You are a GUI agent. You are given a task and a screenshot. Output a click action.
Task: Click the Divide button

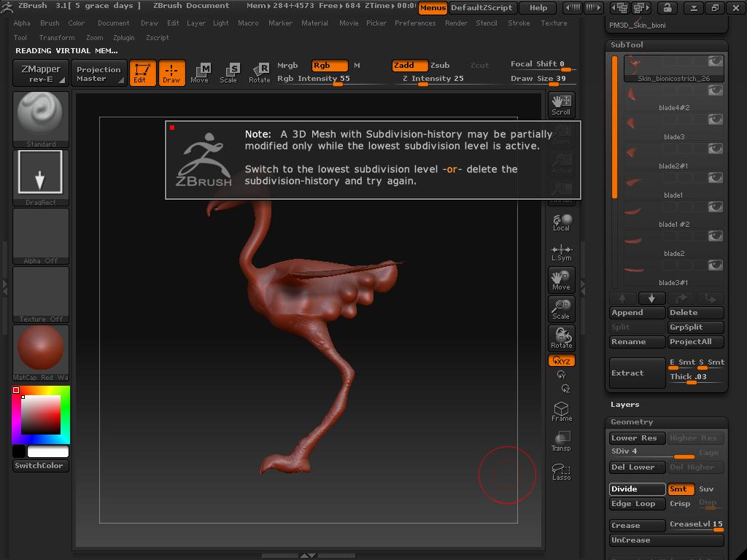[637, 489]
